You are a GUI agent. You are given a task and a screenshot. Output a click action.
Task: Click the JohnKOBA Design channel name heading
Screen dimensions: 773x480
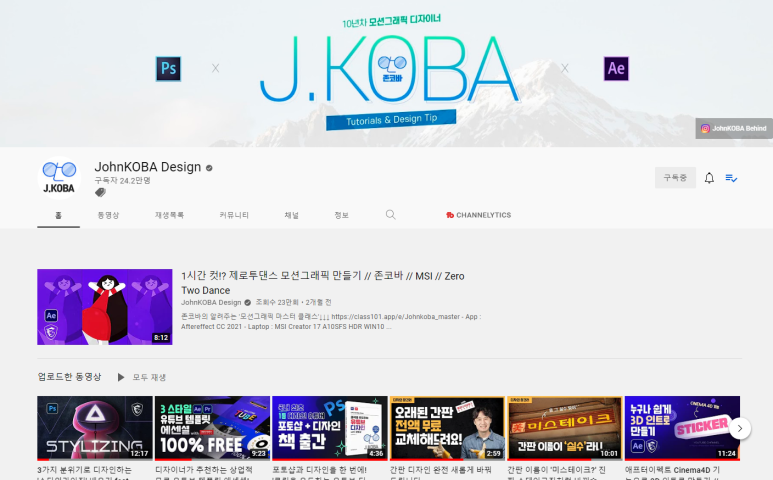[x=148, y=167]
